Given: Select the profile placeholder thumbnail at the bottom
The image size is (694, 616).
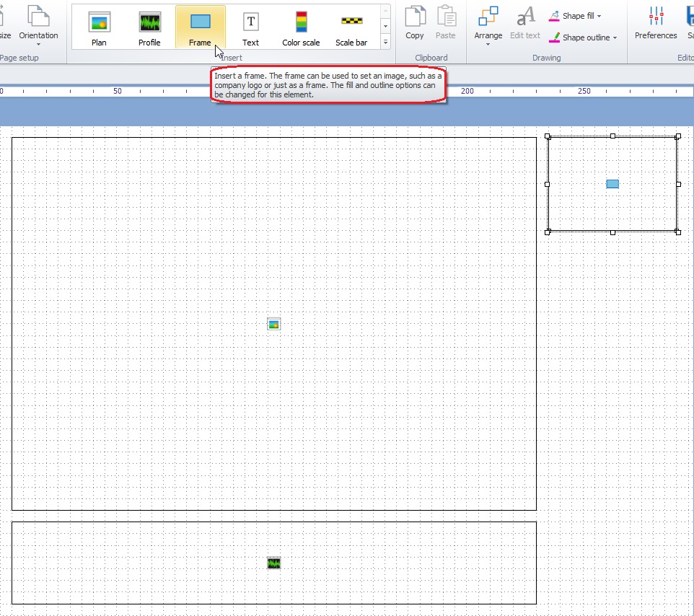Looking at the screenshot, I should click(273, 563).
